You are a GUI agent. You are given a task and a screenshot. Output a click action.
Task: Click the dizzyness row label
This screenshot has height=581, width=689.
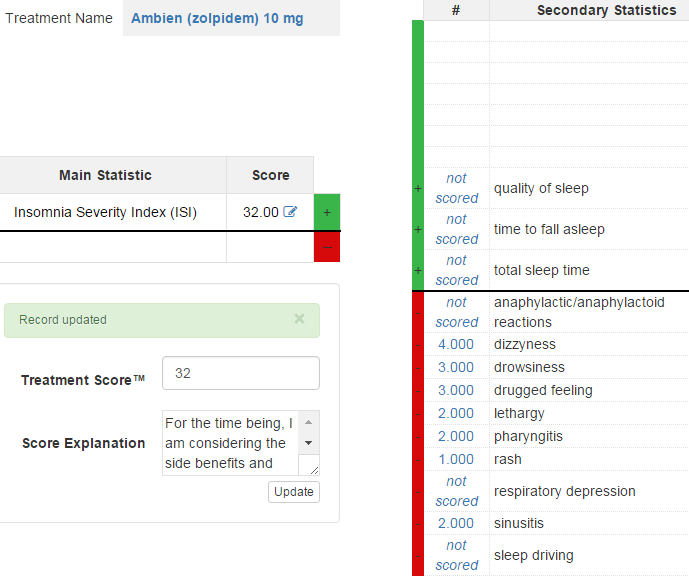click(525, 344)
